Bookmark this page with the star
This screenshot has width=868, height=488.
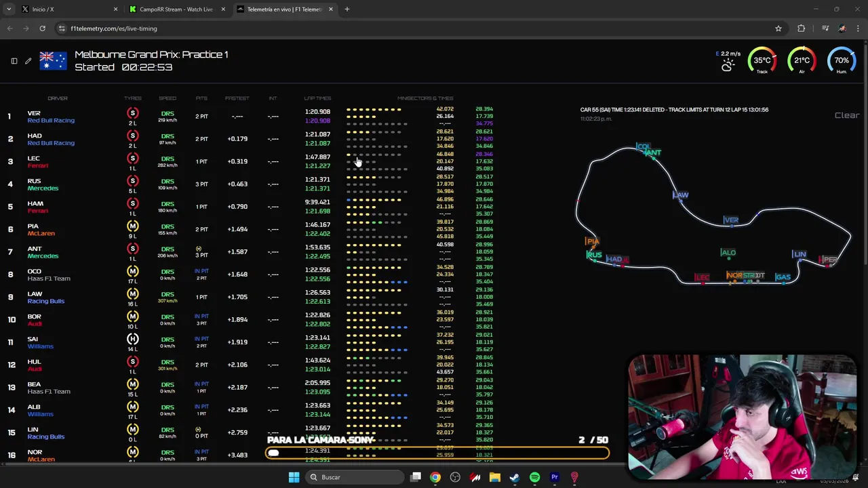coord(778,28)
